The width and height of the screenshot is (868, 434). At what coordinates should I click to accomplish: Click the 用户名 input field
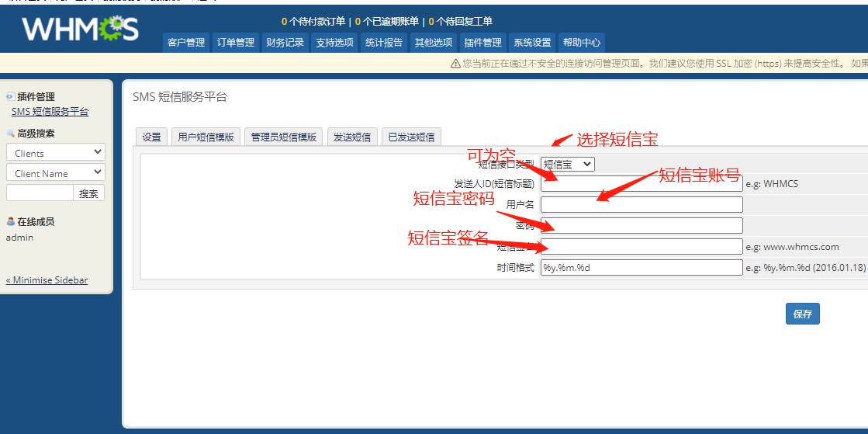click(x=641, y=205)
